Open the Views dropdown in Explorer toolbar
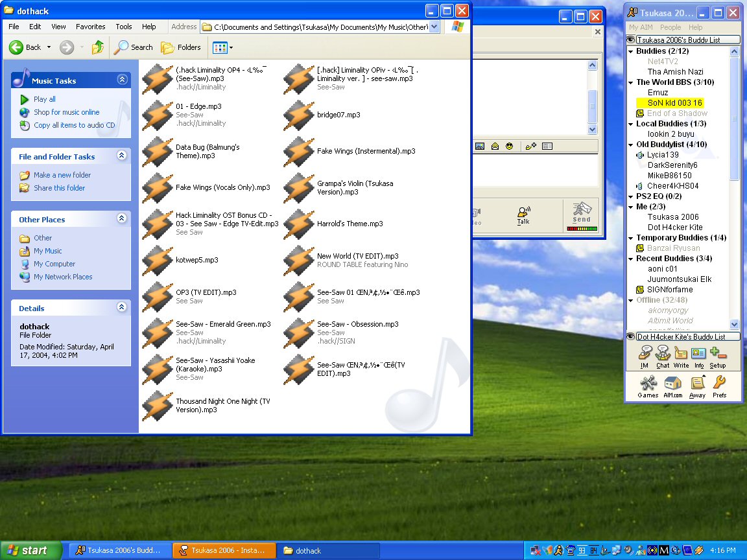 click(x=223, y=47)
